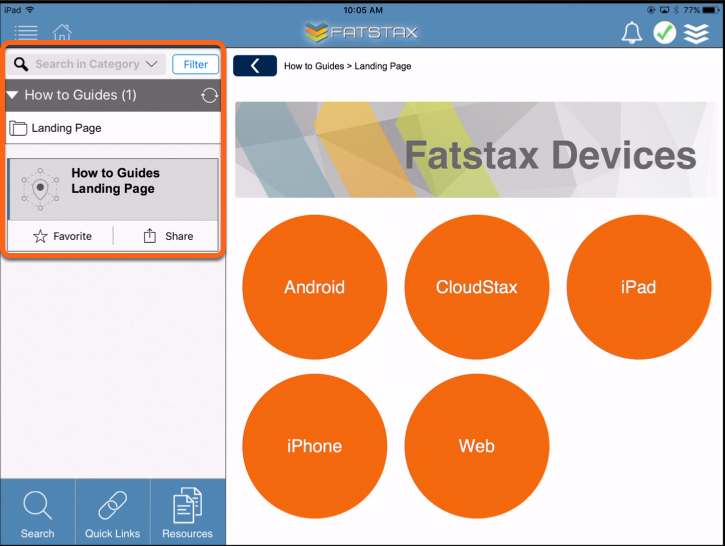Tap the star Favorite icon

(40, 236)
